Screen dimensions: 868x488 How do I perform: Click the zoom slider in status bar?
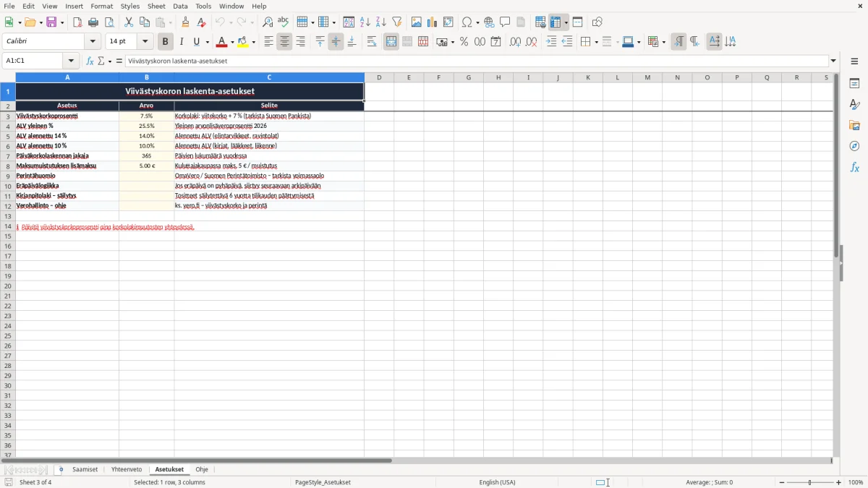click(810, 482)
